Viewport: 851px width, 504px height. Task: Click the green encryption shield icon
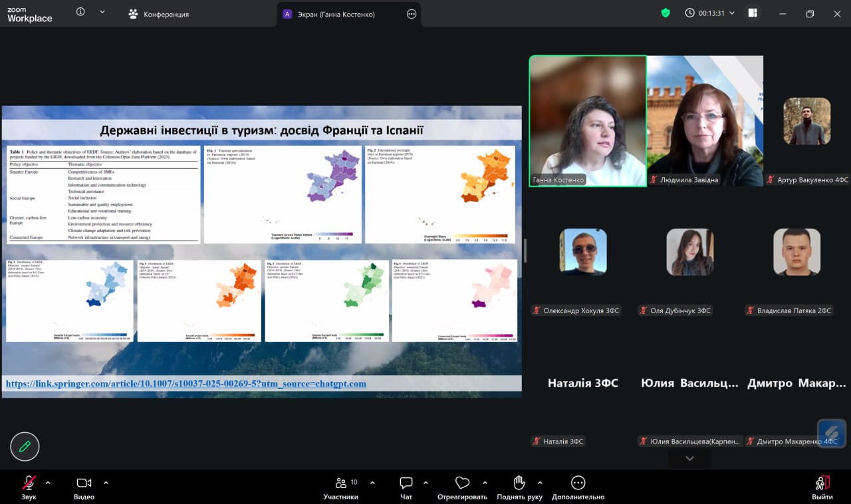click(666, 13)
